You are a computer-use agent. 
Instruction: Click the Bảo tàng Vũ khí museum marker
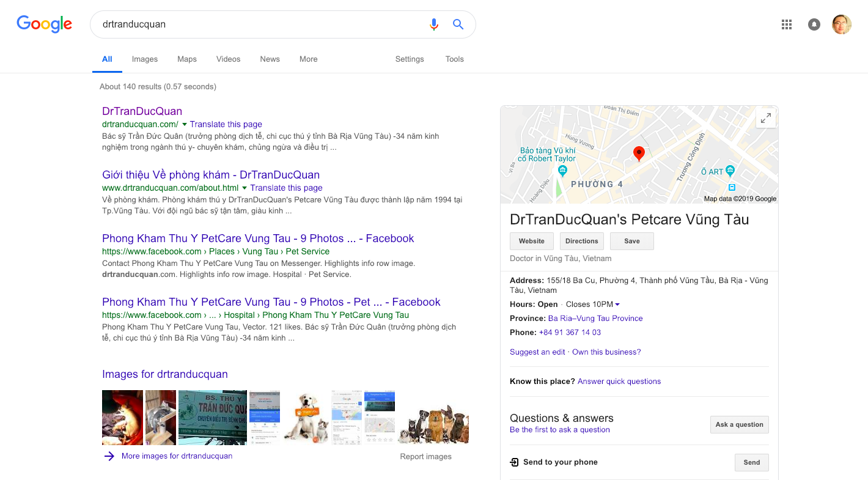562,171
